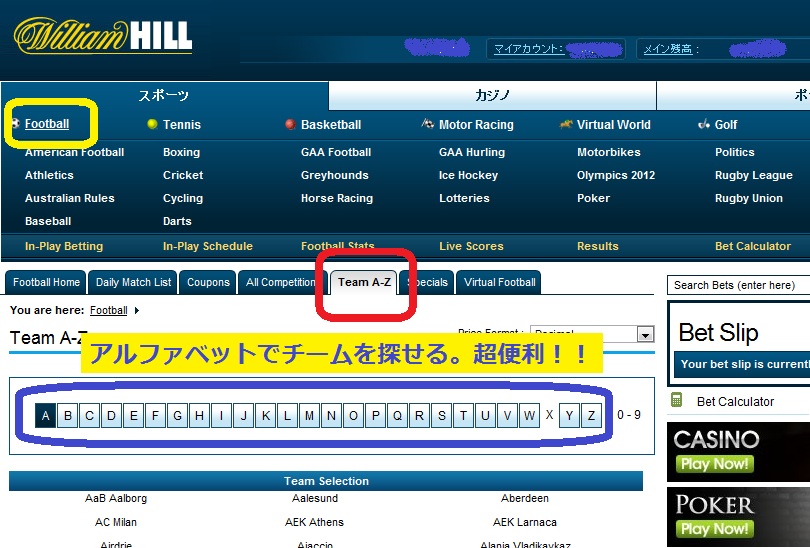Open the Team A-Z tab
Screen dimensions: 810x548
(364, 282)
